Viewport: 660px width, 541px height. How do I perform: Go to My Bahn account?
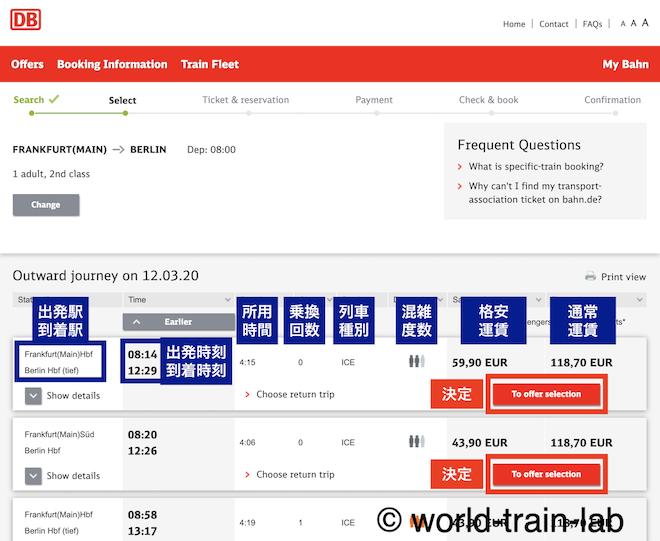625,64
